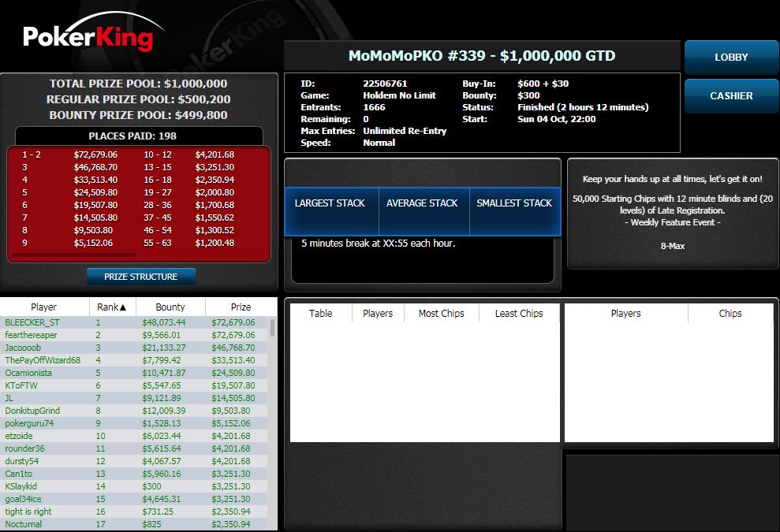Open the PRIZE STRUCTURE details

tap(140, 277)
